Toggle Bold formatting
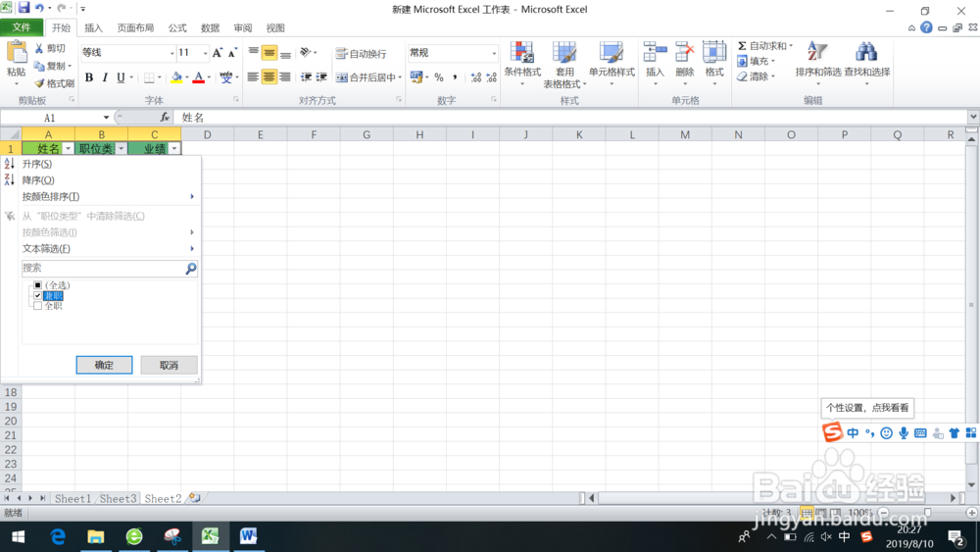Image resolution: width=980 pixels, height=552 pixels. [89, 77]
